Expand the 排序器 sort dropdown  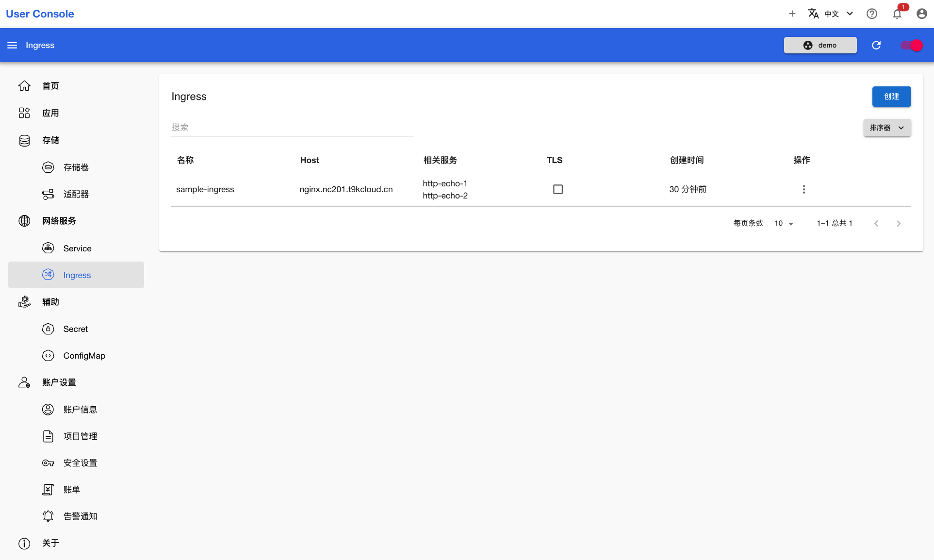click(x=887, y=128)
